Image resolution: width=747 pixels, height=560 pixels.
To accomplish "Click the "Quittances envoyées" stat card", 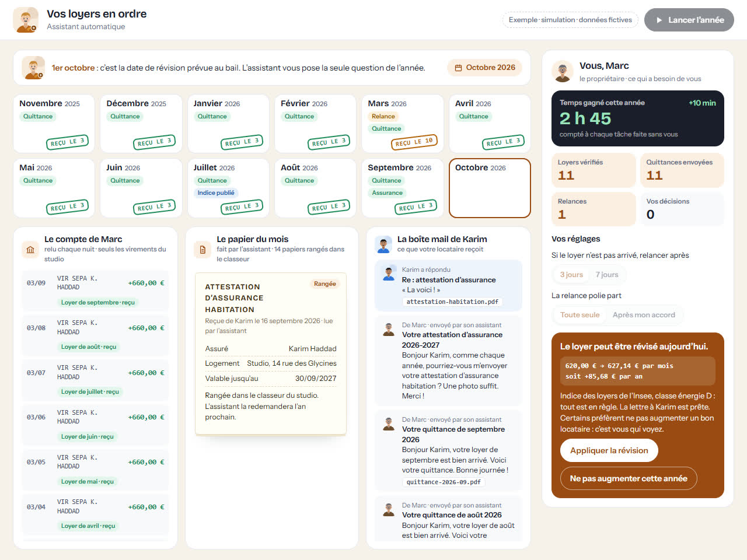I will tap(682, 170).
